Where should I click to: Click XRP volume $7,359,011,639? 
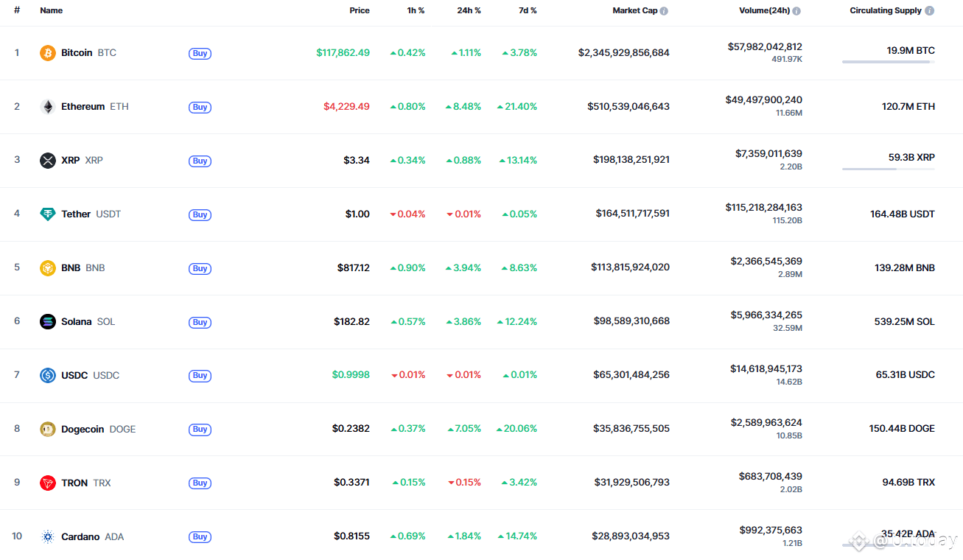pos(768,154)
